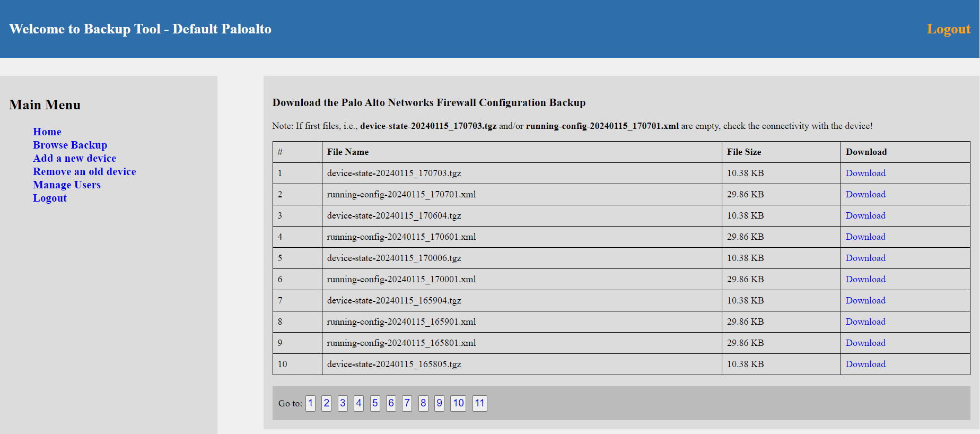
Task: Go to page 2
Action: click(x=327, y=403)
